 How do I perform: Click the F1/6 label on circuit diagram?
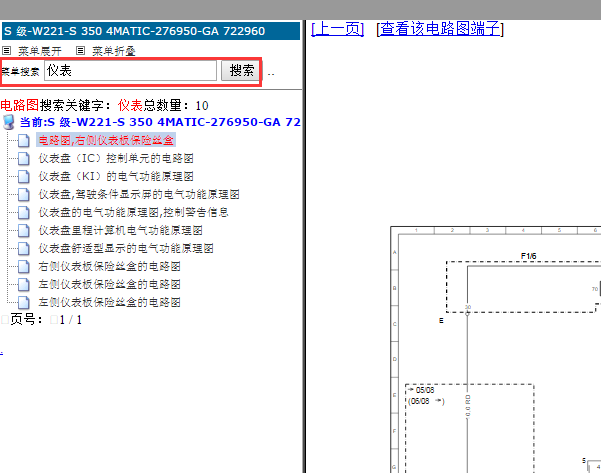529,256
